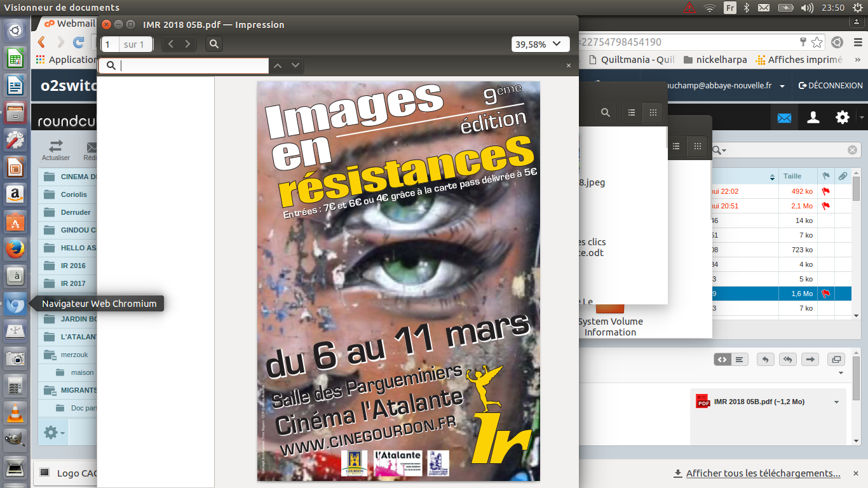Viewport: 868px width, 488px height.
Task: Click the DÉCONNEXION button
Action: pos(831,86)
